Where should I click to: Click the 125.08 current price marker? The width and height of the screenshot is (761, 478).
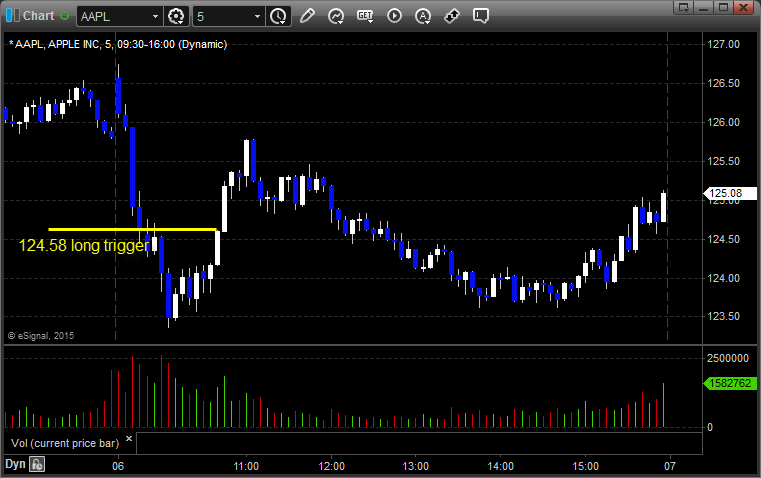coord(729,193)
